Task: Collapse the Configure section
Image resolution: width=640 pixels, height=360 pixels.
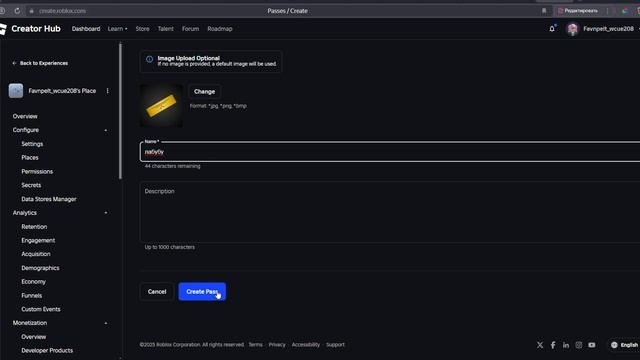Action: (106, 130)
